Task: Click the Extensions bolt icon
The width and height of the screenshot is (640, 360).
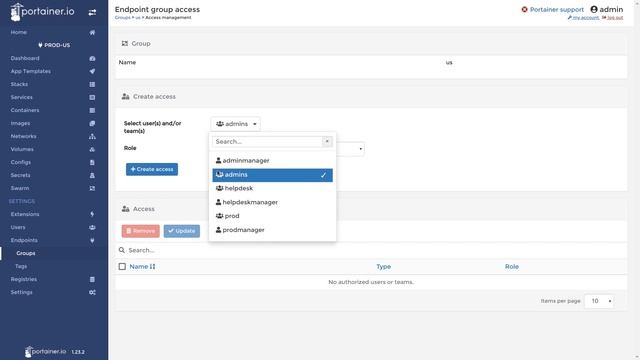Action: [92, 214]
